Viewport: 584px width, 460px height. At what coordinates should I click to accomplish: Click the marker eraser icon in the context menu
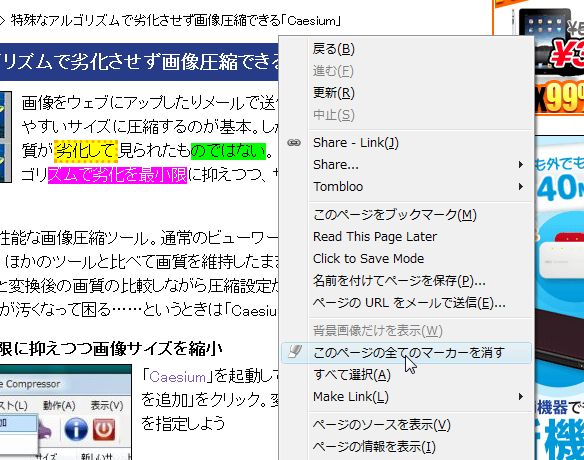[295, 352]
